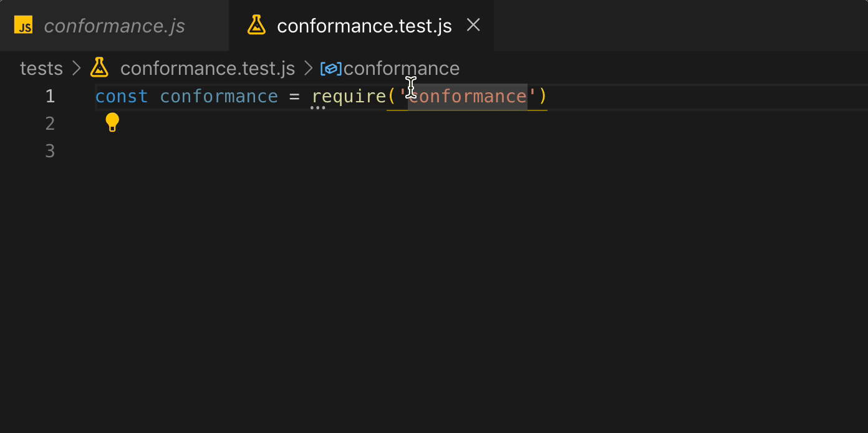This screenshot has height=433, width=868.
Task: Click the conformance symbol in the breadcrumb
Action: (402, 68)
